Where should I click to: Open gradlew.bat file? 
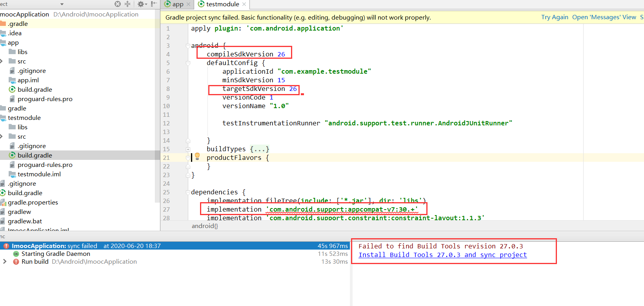(x=25, y=221)
